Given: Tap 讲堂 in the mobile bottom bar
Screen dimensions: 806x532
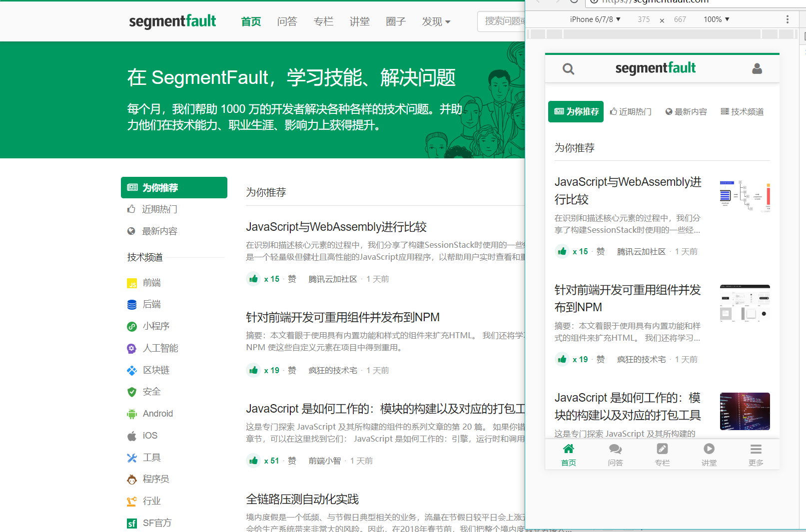Looking at the screenshot, I should 709,455.
